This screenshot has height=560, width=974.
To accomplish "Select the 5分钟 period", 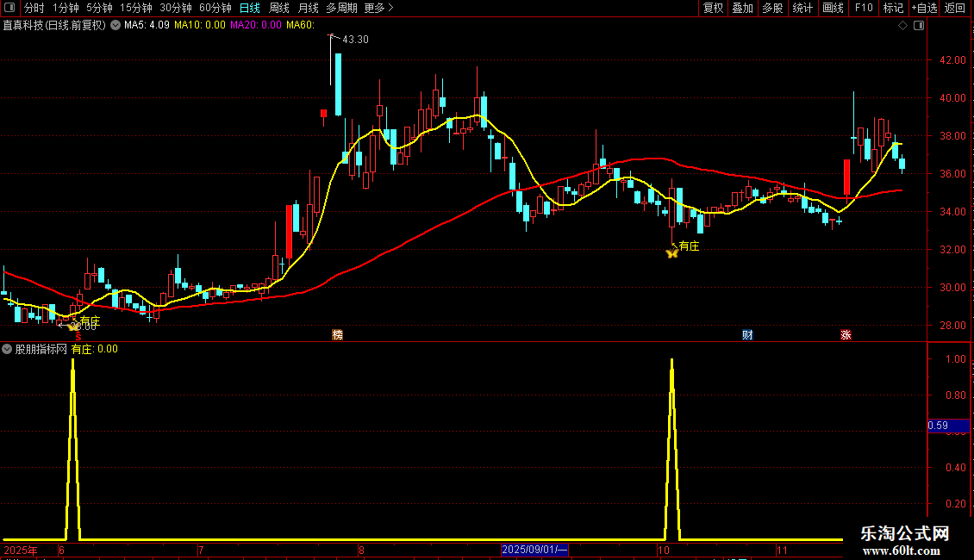I will (99, 8).
